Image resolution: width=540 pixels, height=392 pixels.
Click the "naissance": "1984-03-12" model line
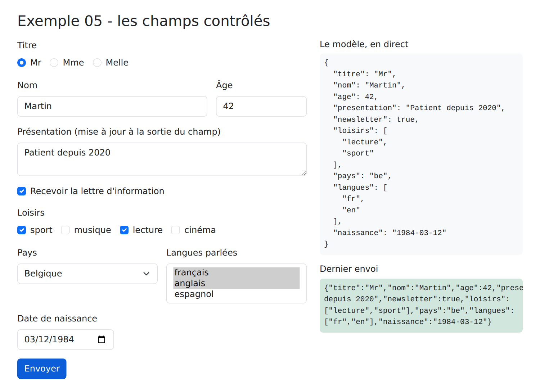390,233
